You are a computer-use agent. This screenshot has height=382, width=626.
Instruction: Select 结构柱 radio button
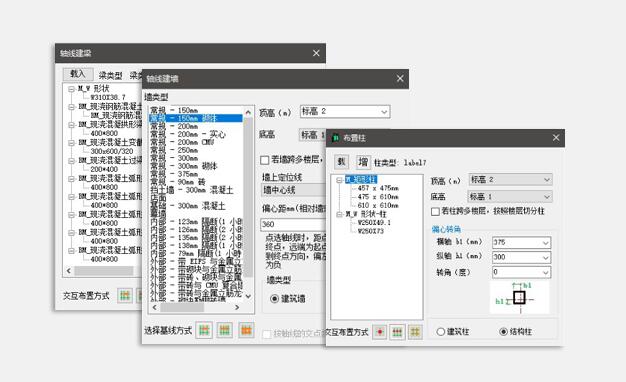pyautogui.click(x=503, y=332)
